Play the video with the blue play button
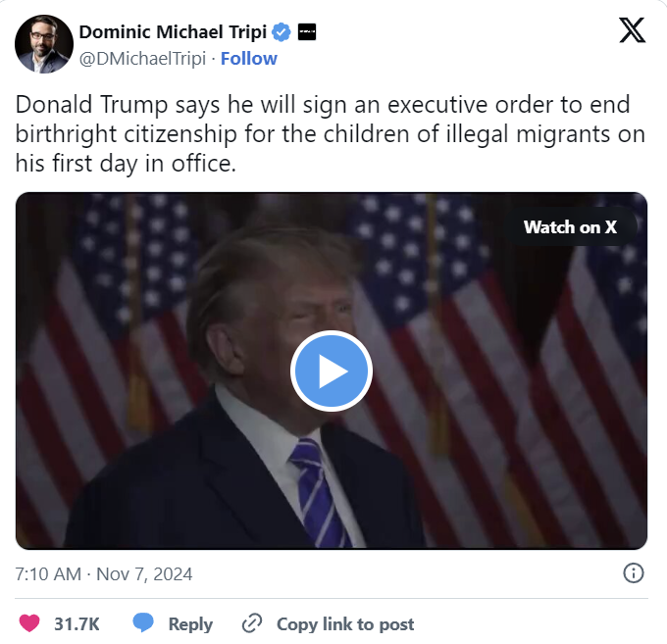 [332, 371]
